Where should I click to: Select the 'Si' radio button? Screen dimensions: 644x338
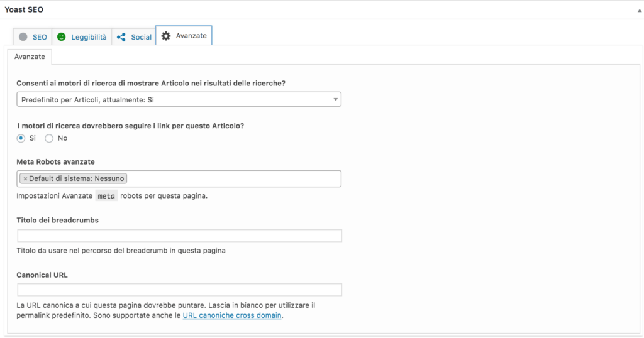coord(21,138)
